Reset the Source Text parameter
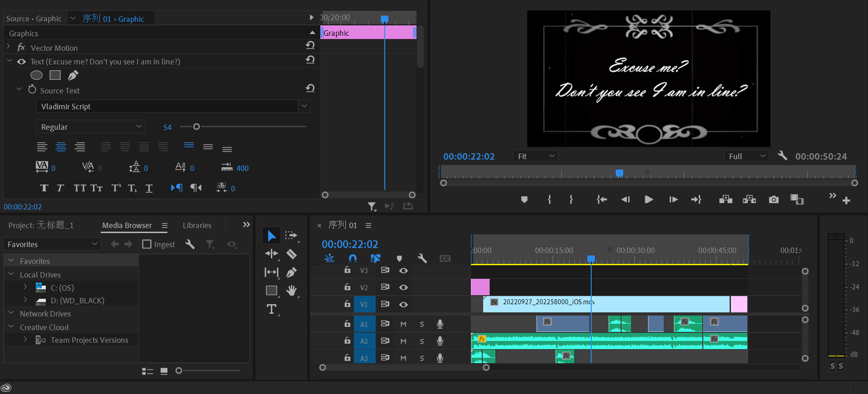This screenshot has height=394, width=868. point(310,88)
